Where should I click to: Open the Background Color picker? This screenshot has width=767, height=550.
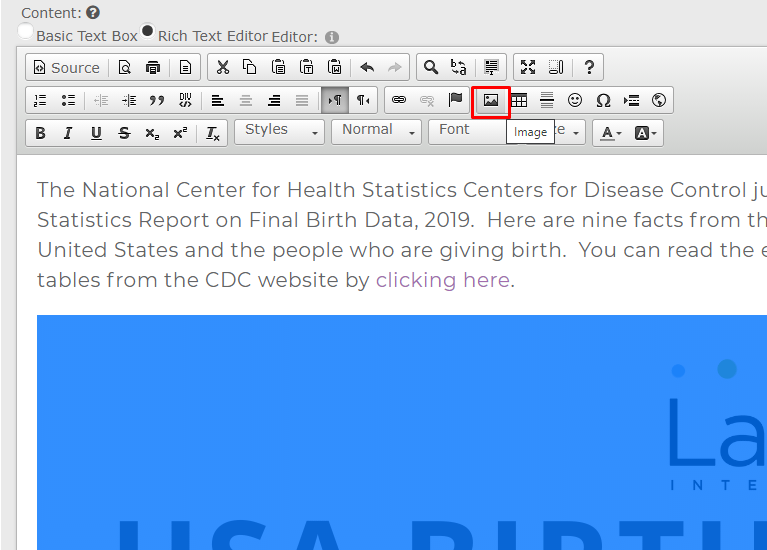645,133
